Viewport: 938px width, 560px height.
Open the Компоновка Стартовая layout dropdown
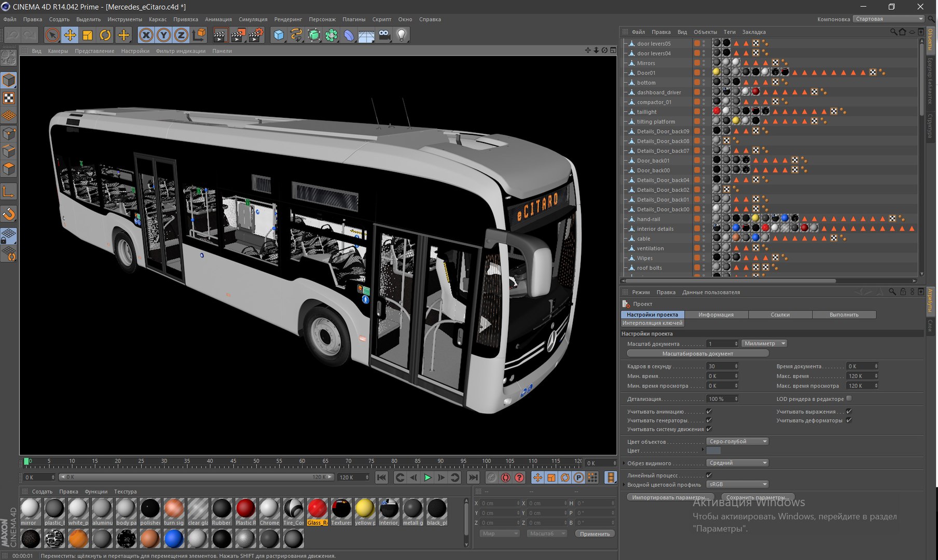click(889, 19)
